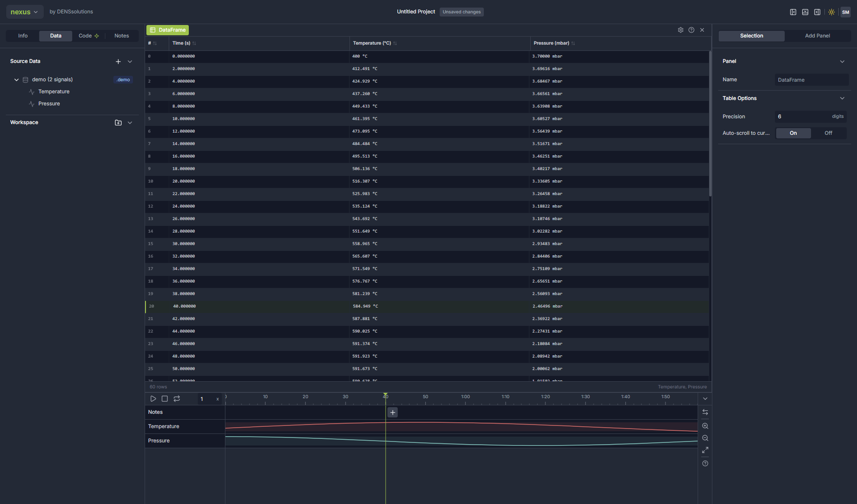Edit the Precision digits field

click(x=811, y=117)
